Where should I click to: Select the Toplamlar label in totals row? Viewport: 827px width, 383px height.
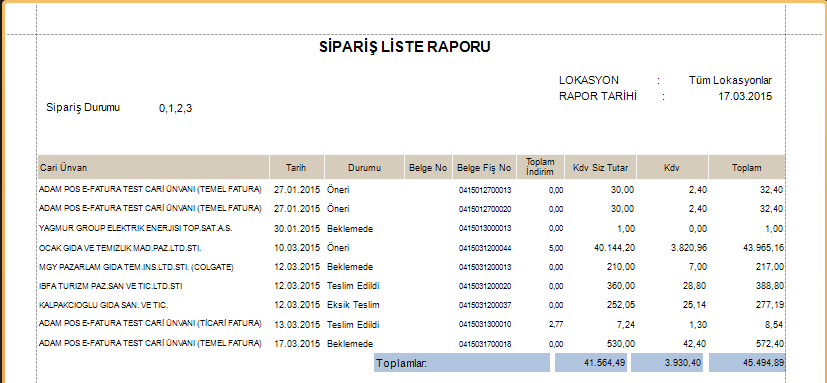401,363
